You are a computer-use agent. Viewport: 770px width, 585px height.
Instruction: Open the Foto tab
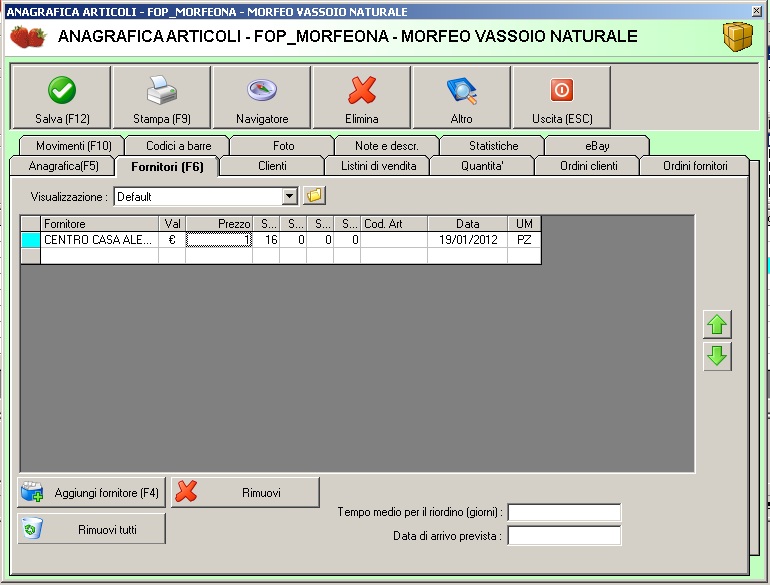(x=283, y=146)
